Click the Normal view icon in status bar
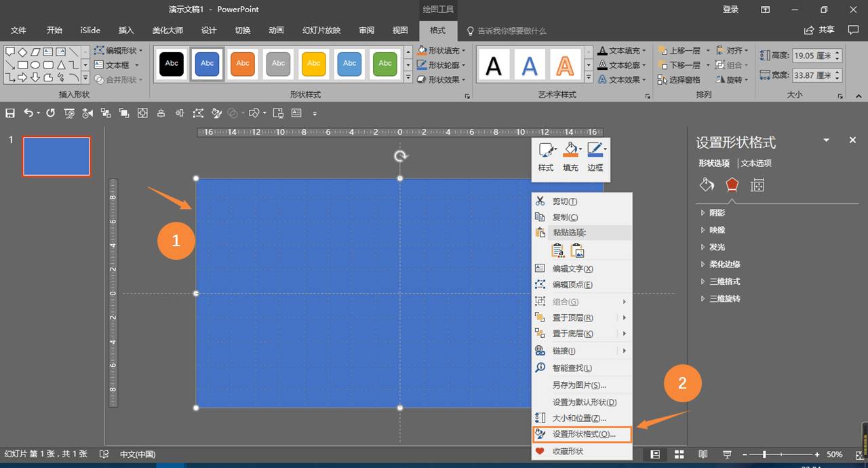Screen dimensions: 868x468 (655, 454)
